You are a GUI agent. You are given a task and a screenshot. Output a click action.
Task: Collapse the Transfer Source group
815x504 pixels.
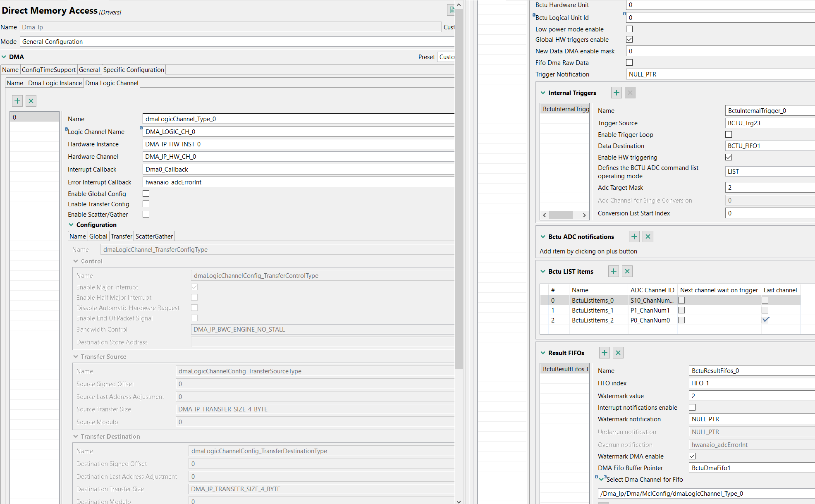point(76,357)
